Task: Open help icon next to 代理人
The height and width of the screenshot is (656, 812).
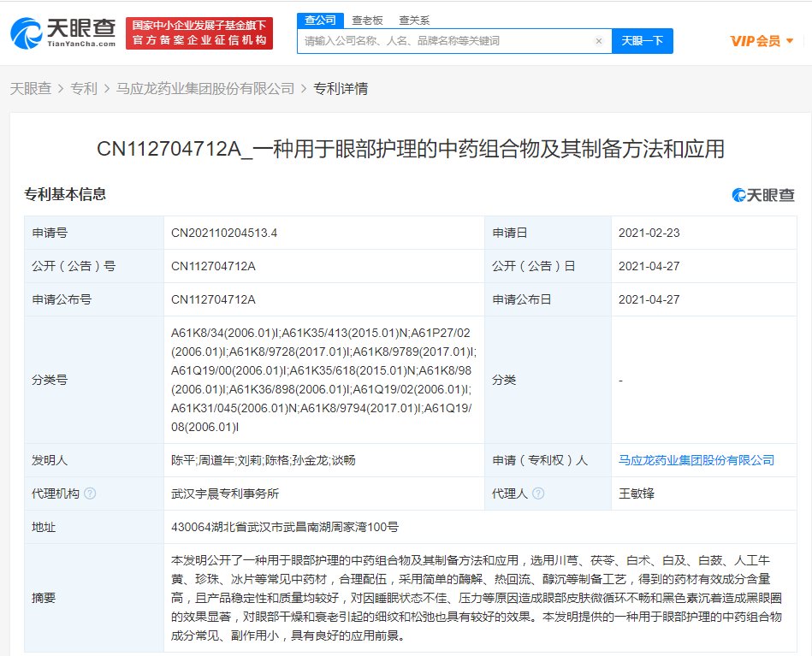Action: [538, 493]
